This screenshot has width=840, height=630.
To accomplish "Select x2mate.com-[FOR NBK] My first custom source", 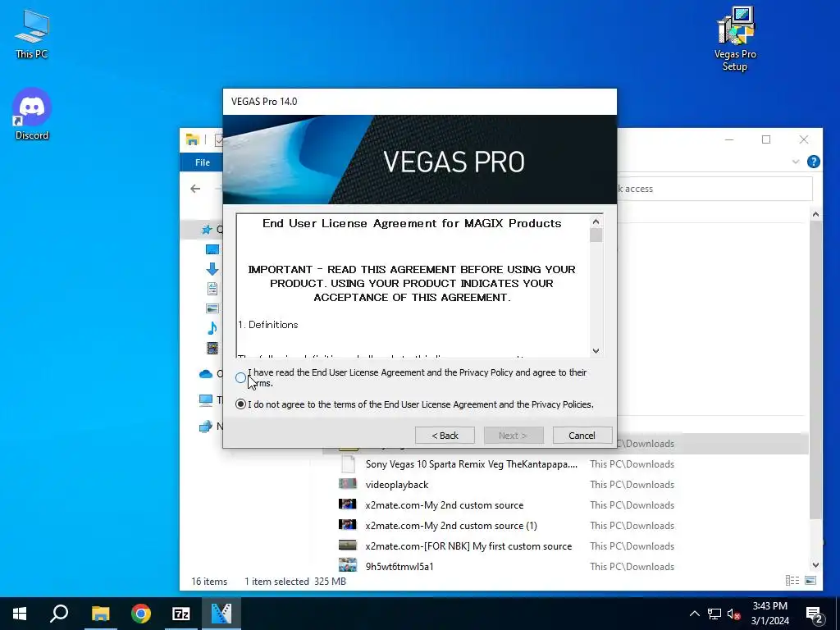I will click(468, 546).
